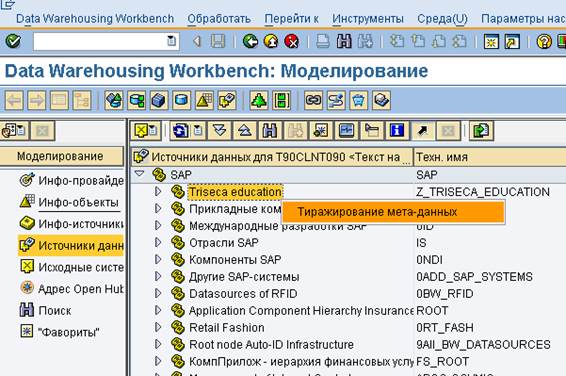Click the green checkmark Enter icon
Image resolution: width=566 pixels, height=376 pixels.
tap(13, 41)
